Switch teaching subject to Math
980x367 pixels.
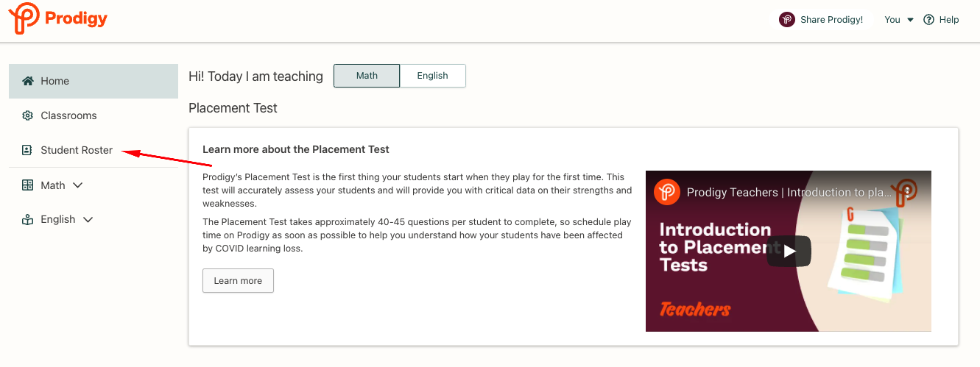click(x=367, y=76)
